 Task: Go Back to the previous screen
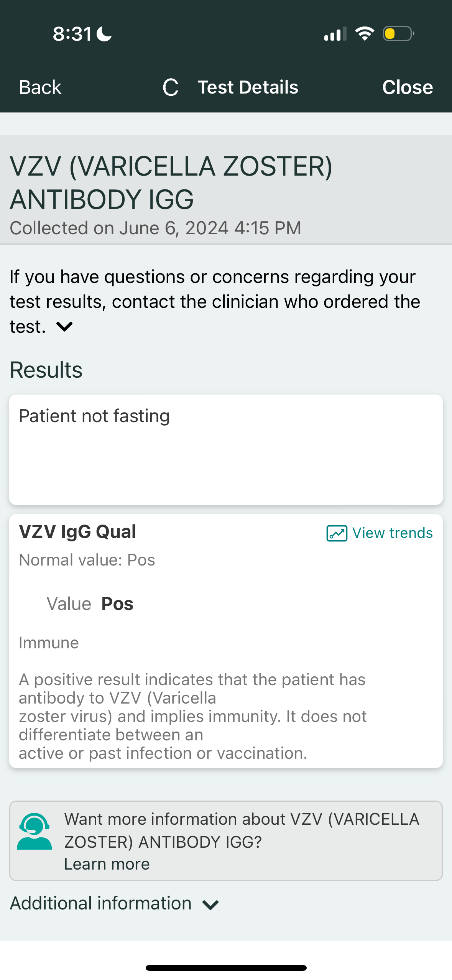[x=40, y=87]
